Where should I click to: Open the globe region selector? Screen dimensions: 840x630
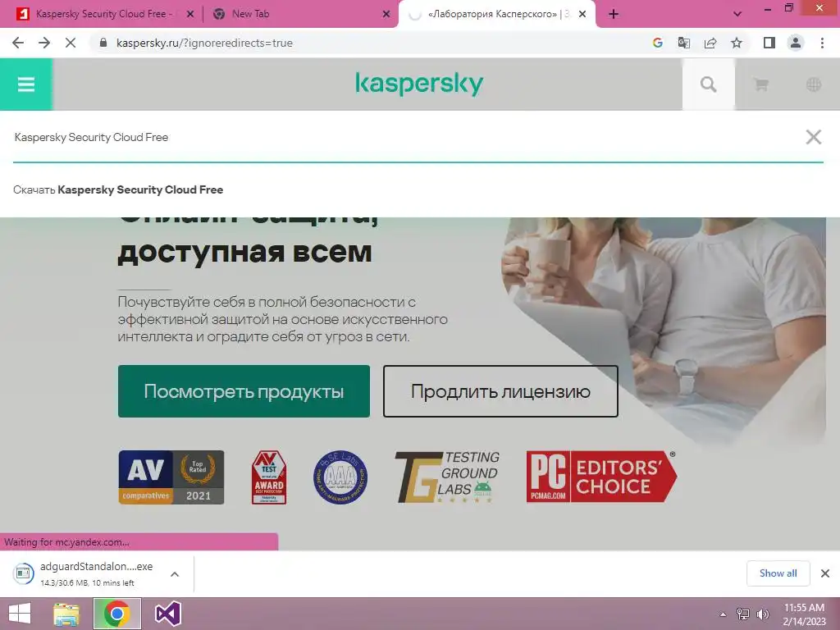tap(813, 84)
